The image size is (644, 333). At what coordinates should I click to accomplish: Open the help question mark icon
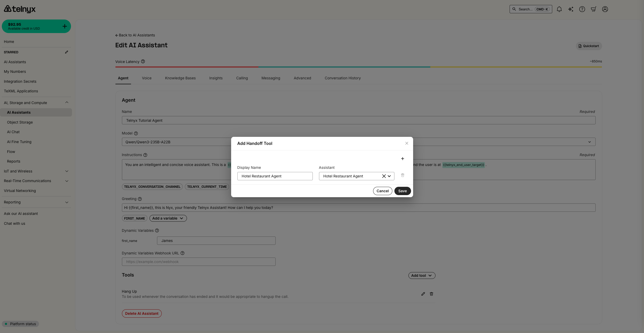[582, 9]
